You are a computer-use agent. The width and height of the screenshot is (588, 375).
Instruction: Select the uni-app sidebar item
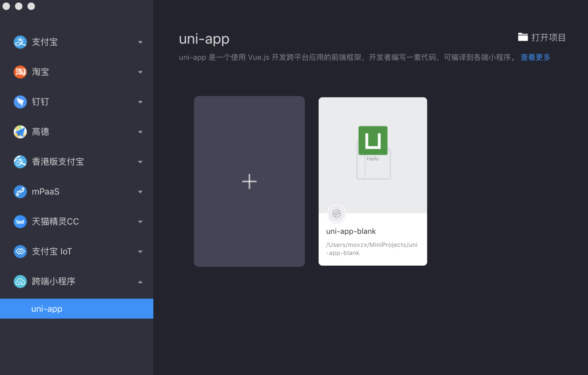76,309
